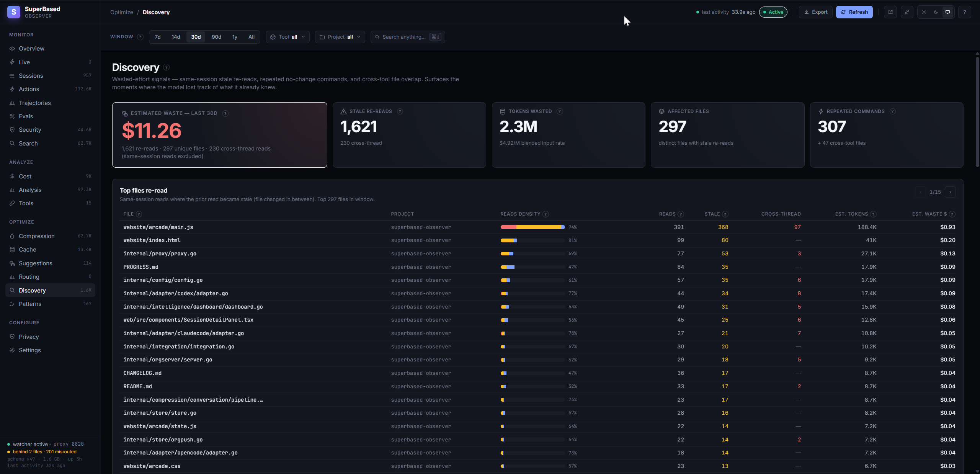The width and height of the screenshot is (980, 474).
Task: Click the Affected Files card
Action: point(727,135)
